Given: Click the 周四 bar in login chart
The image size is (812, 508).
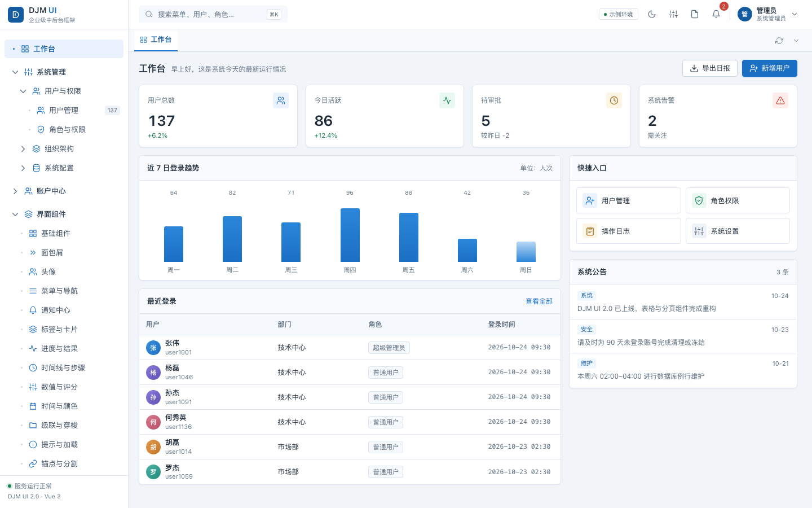Looking at the screenshot, I should click(x=350, y=235).
